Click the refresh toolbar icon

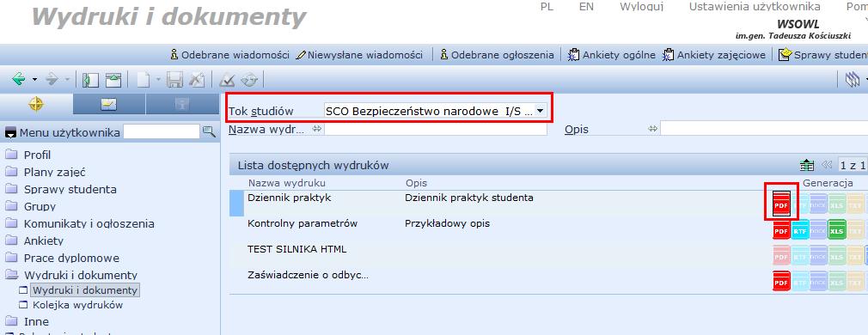[249, 80]
